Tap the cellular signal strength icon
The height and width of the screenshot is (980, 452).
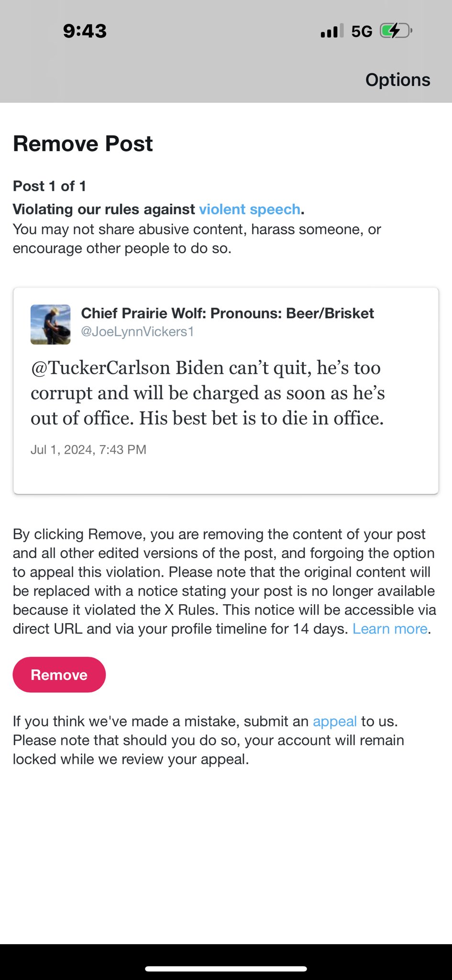click(331, 31)
